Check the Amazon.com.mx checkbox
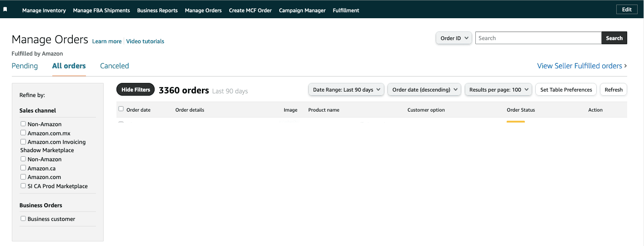Viewport: 644px width, 246px height. tap(23, 133)
